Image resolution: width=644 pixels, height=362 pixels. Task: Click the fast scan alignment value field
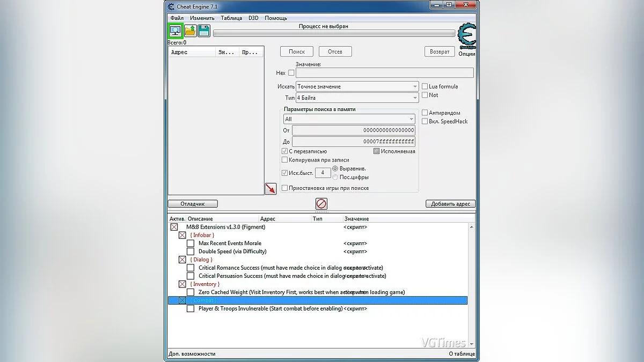coord(323,173)
